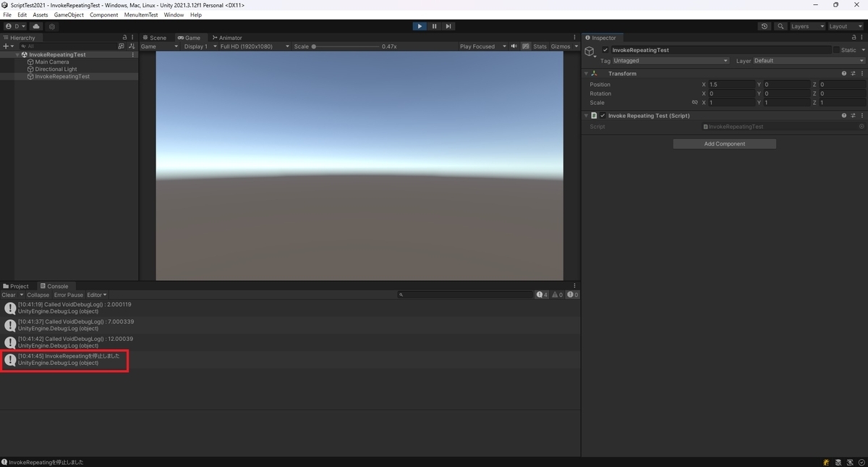Click the collaborate/version control icon next to cloud
This screenshot has height=467, width=868.
[52, 26]
